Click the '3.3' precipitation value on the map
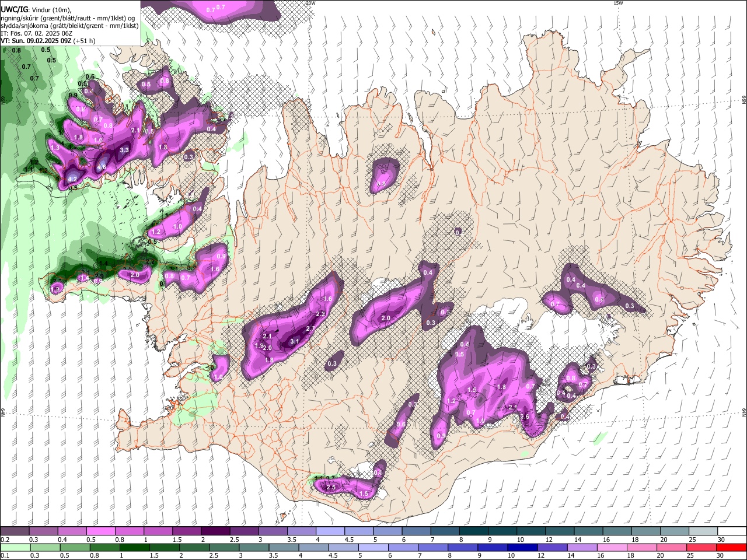 click(x=124, y=150)
